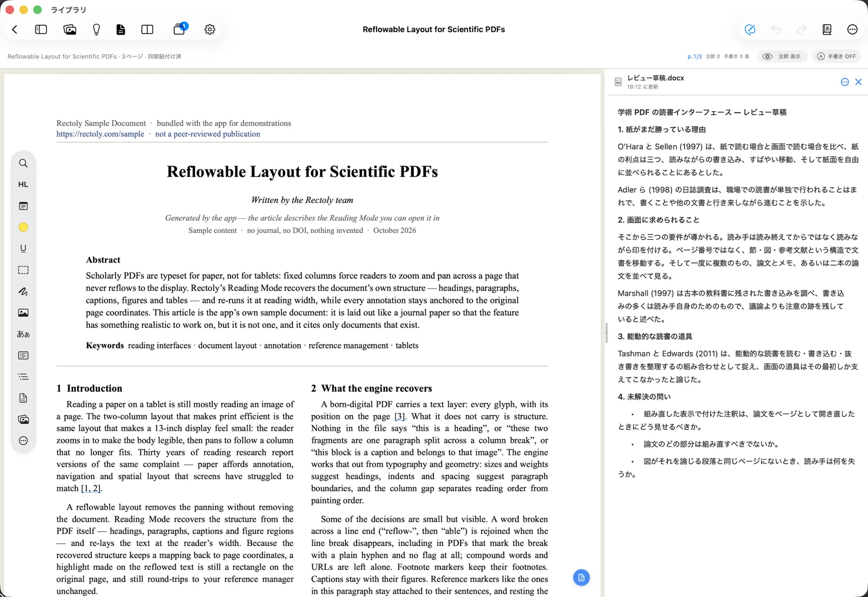Click the レビュー草稿.docx file title
This screenshot has height=597, width=868.
click(x=655, y=78)
